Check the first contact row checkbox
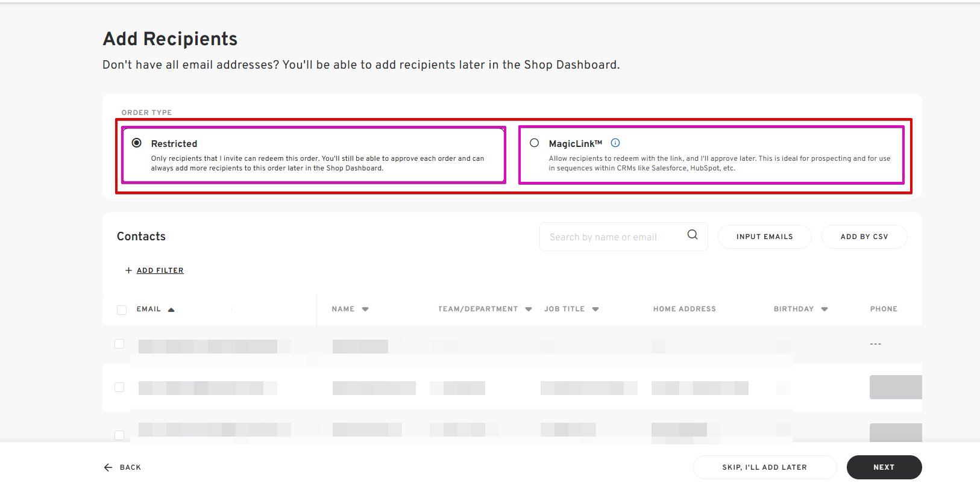The image size is (980, 492). pyautogui.click(x=119, y=344)
